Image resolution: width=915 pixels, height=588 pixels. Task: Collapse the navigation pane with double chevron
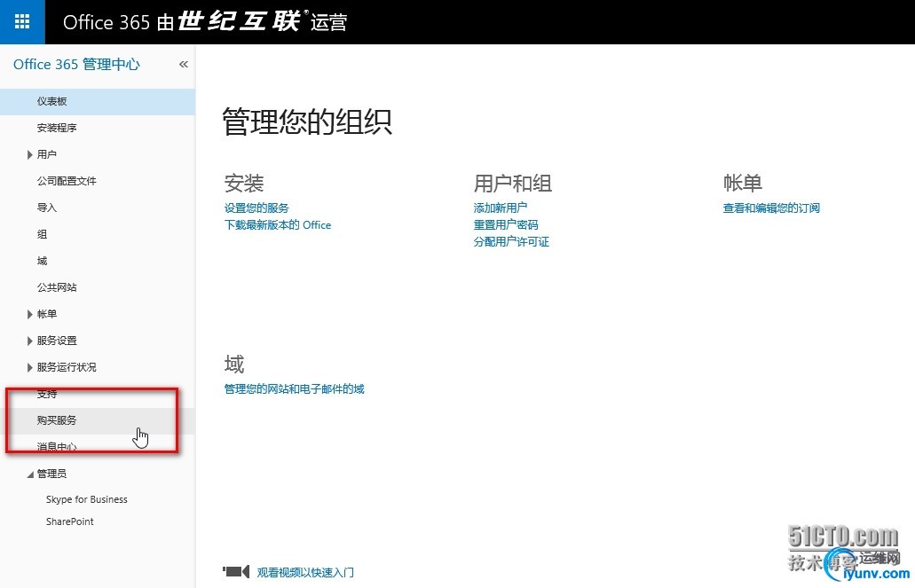click(x=183, y=64)
